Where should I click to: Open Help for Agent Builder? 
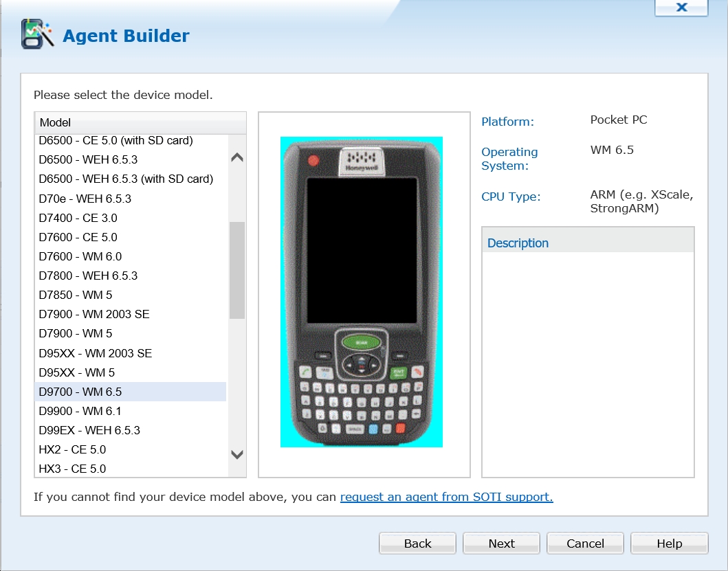pos(669,544)
